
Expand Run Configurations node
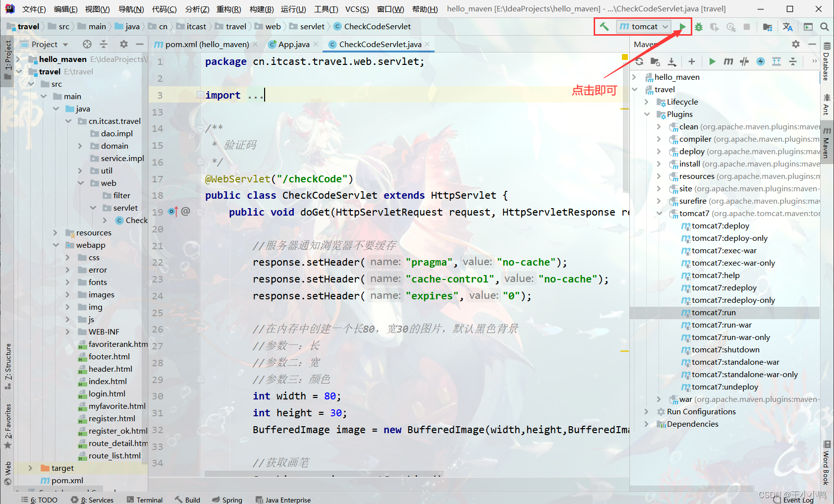(647, 411)
